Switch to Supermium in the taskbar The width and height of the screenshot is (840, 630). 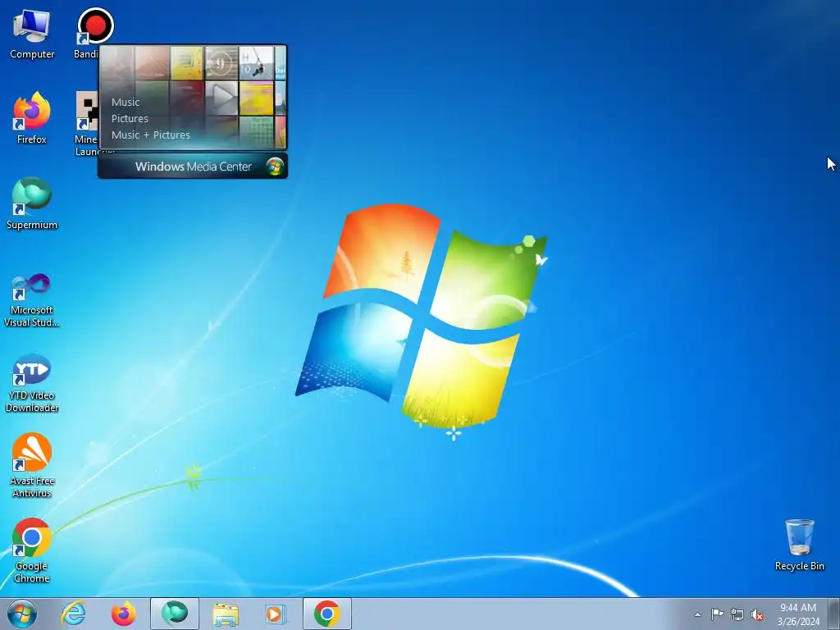[x=175, y=614]
